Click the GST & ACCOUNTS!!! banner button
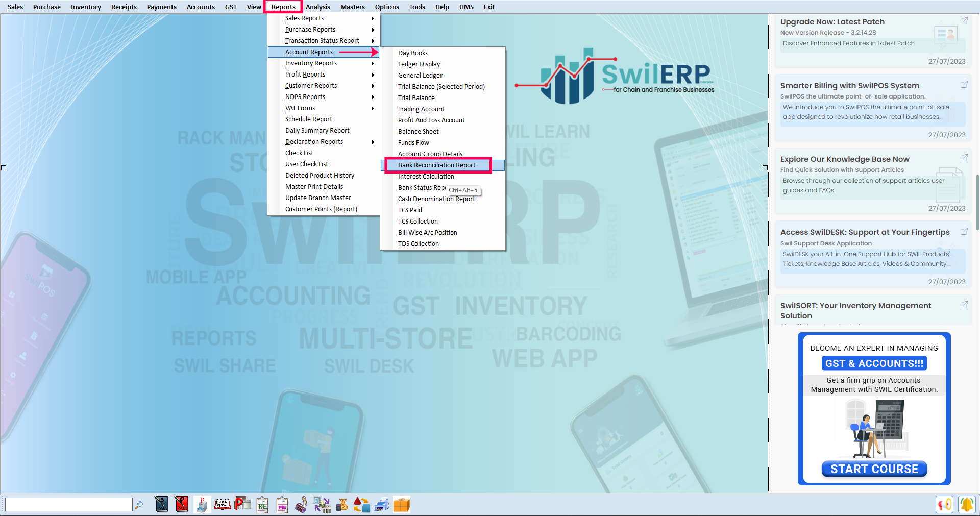The height and width of the screenshot is (516, 980). point(874,363)
